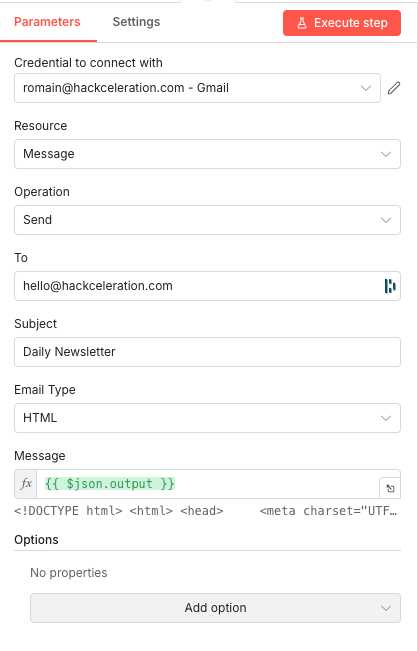Image resolution: width=418 pixels, height=651 pixels.
Task: Click the Subject field with Daily Newsletter
Action: tap(208, 352)
